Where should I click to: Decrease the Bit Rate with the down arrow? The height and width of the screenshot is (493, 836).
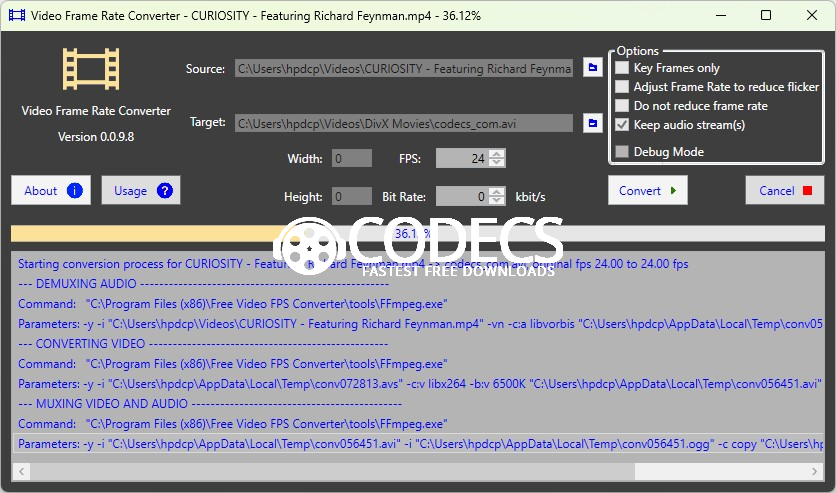(497, 201)
